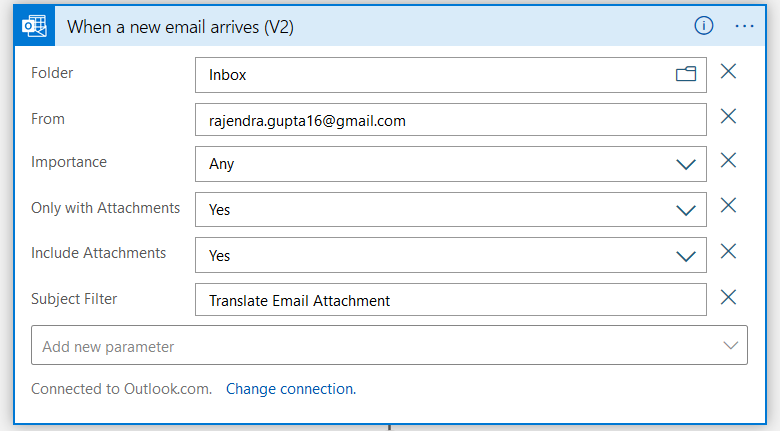Delete the Importance parameter

tap(729, 161)
